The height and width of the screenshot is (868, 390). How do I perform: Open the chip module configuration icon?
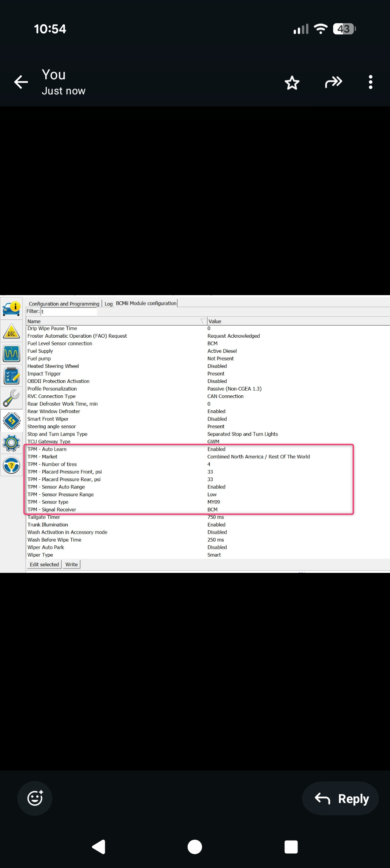tap(12, 420)
